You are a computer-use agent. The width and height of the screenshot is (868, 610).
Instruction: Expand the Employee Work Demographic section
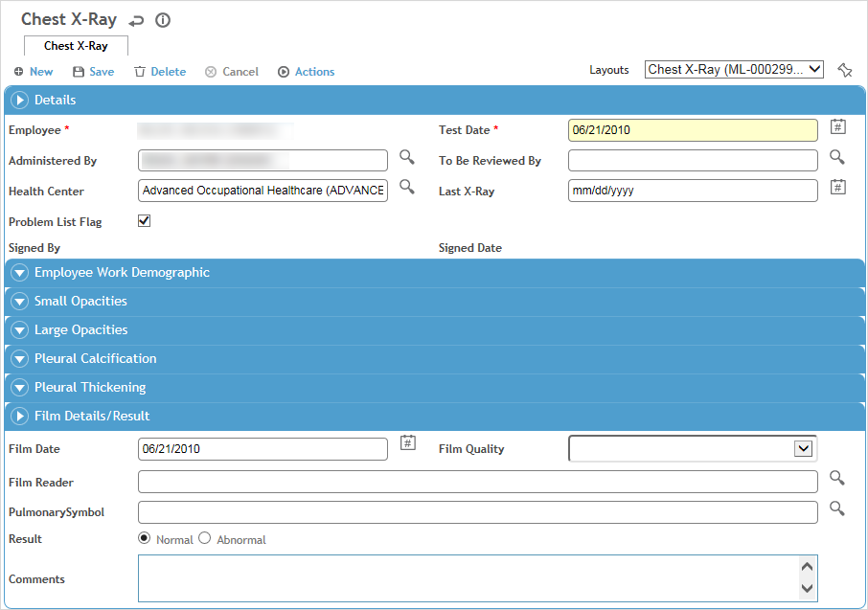[19, 272]
